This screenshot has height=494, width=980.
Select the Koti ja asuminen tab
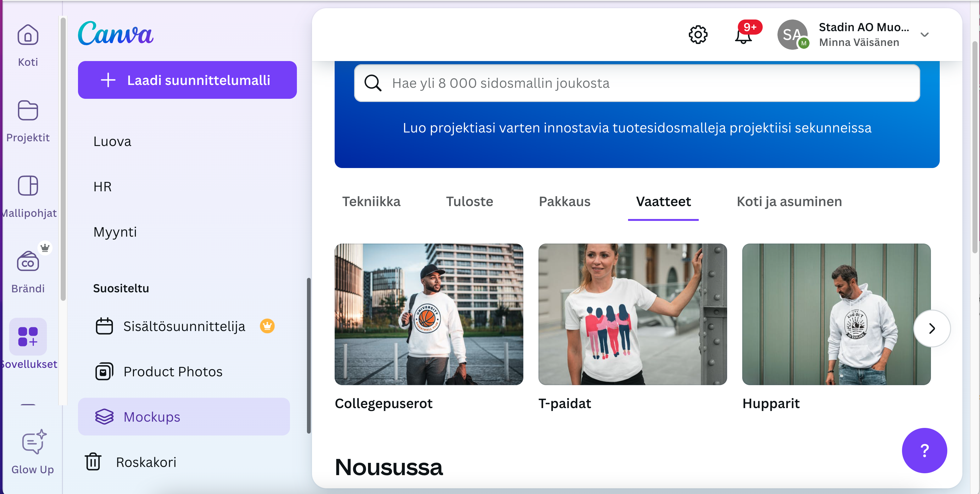coord(789,201)
